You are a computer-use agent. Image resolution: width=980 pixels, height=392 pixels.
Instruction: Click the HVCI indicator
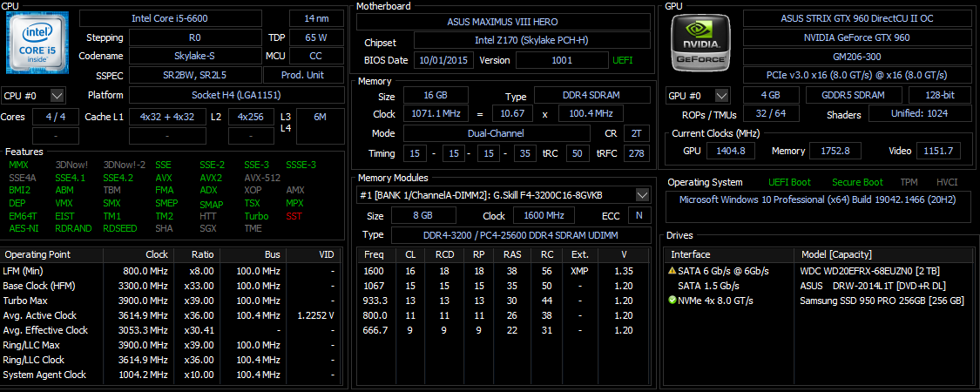pos(947,182)
